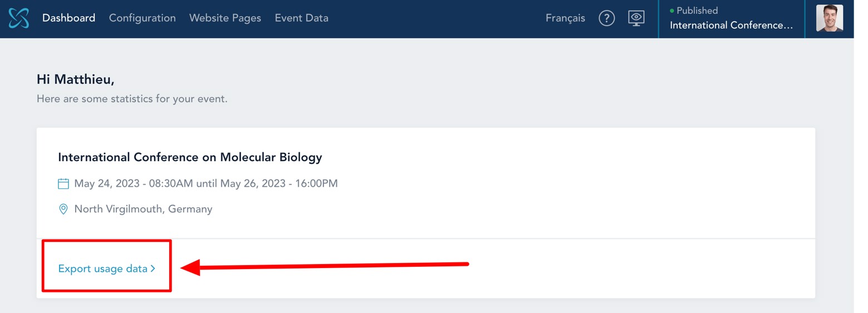Click the statistics subtitle text

(132, 99)
